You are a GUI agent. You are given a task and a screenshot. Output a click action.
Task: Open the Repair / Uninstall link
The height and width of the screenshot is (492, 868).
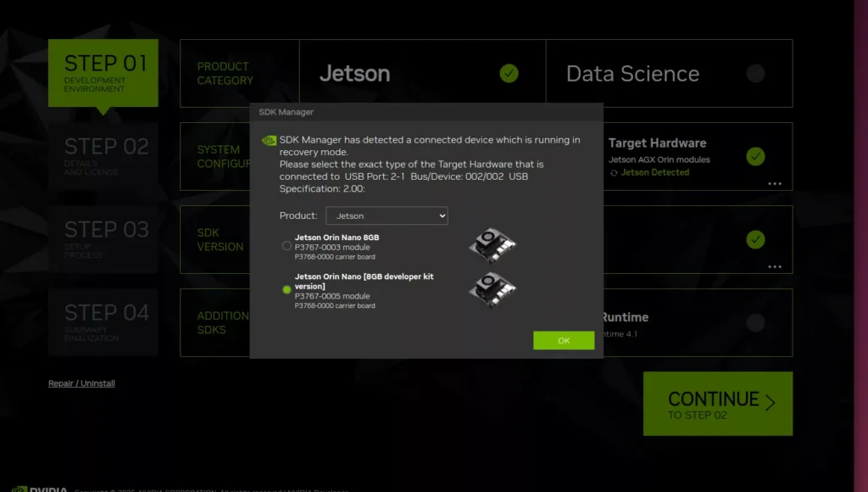pos(81,383)
